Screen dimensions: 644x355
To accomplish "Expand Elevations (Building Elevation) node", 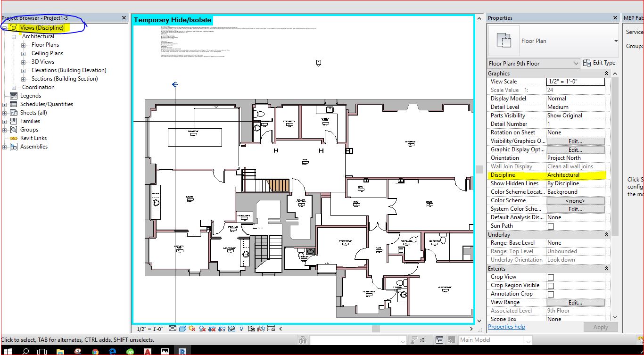I will 23,71.
